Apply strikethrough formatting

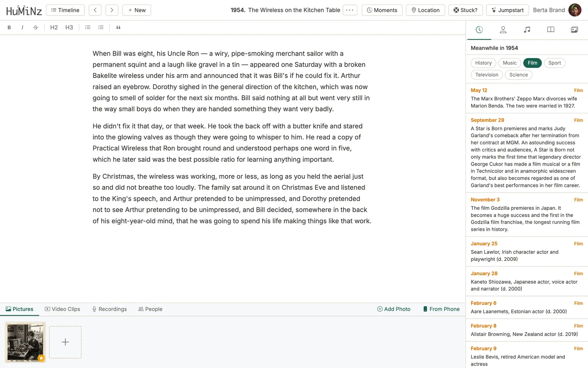(36, 27)
